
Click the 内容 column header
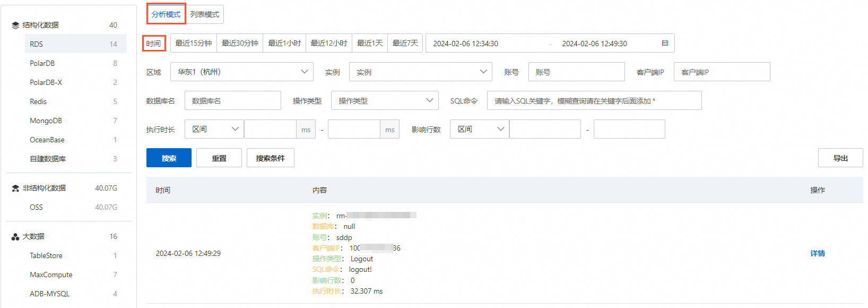[x=319, y=190]
